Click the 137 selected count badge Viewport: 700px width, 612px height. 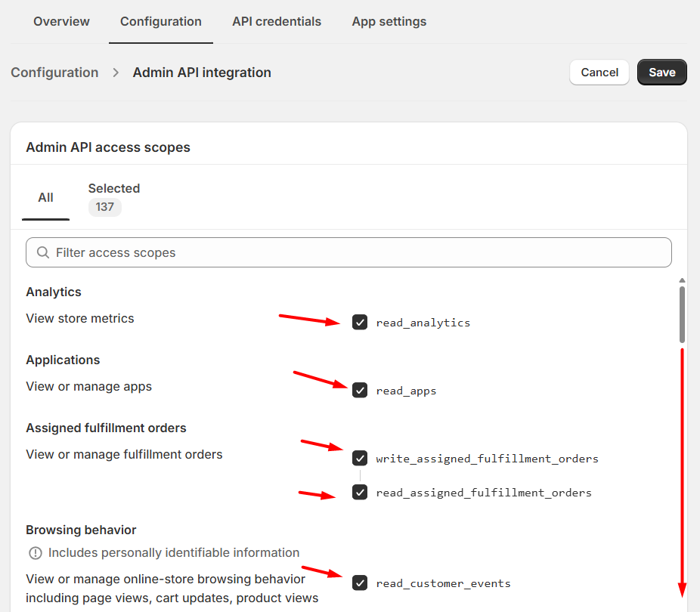[104, 207]
